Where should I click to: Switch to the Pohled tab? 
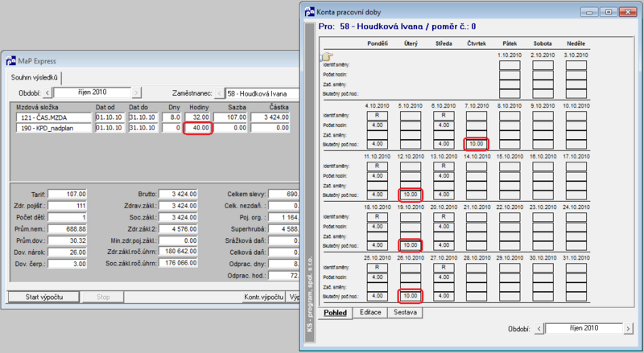point(335,312)
